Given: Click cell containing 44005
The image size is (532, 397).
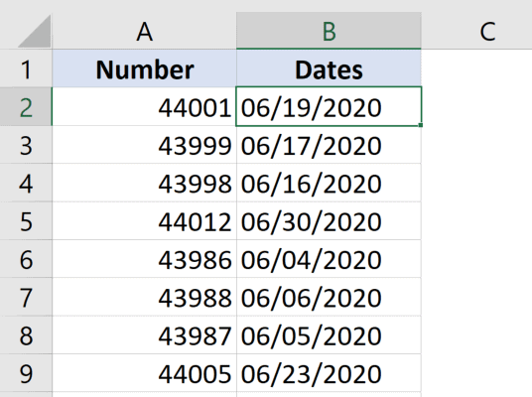Looking at the screenshot, I should pos(144,373).
